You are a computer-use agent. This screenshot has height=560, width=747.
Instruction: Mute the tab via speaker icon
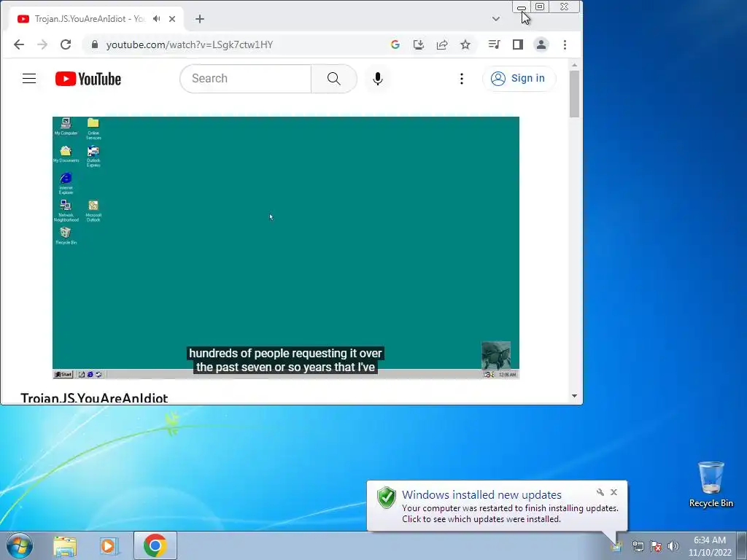click(x=156, y=19)
